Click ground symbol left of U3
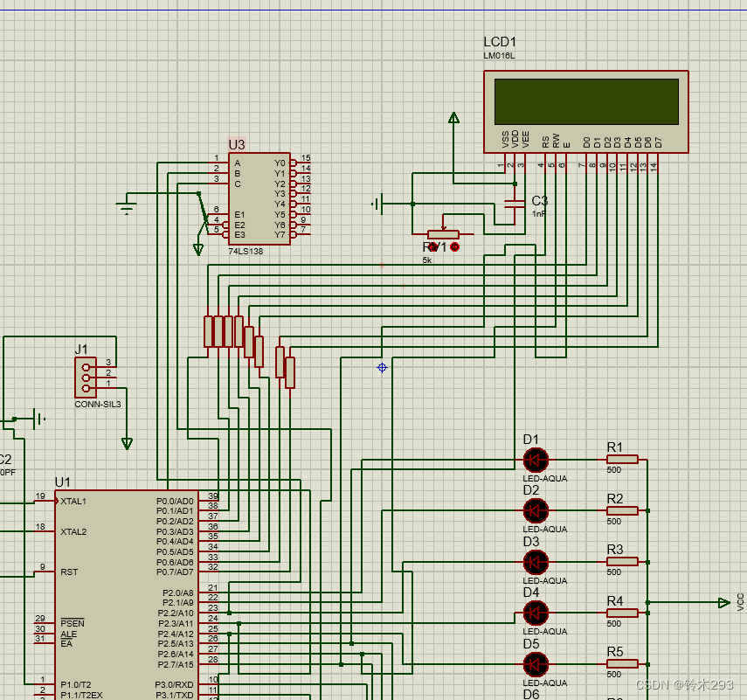 126,207
